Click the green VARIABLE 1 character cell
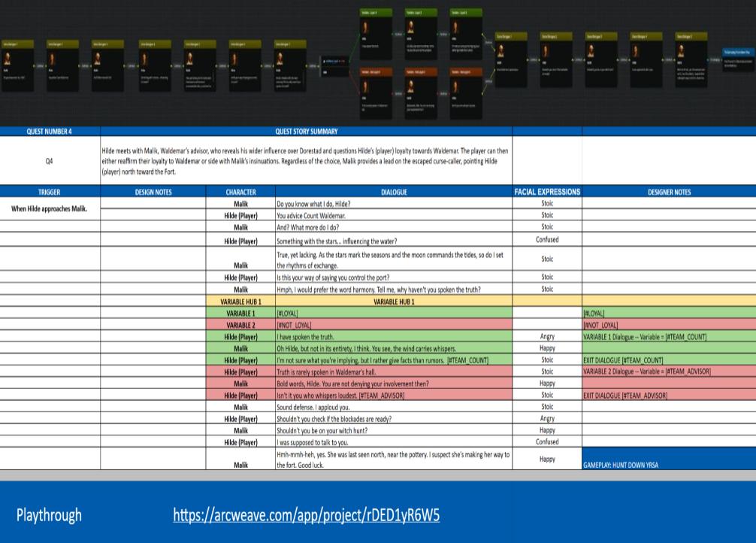 pos(240,313)
